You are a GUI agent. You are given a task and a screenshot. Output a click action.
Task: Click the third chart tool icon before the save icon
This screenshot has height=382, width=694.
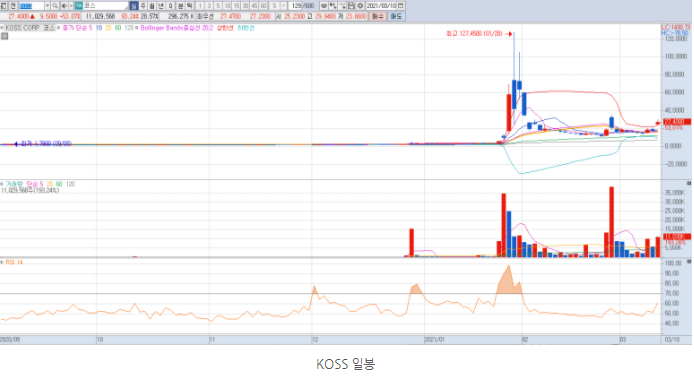point(342,6)
